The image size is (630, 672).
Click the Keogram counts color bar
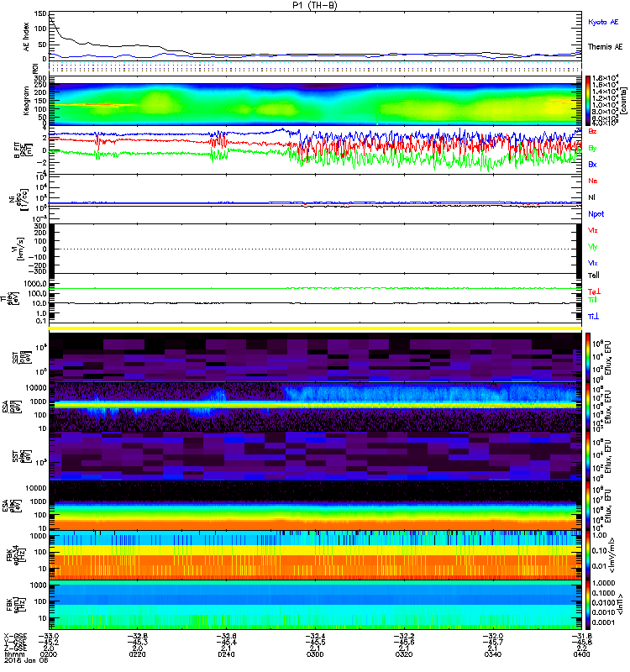[x=588, y=101]
